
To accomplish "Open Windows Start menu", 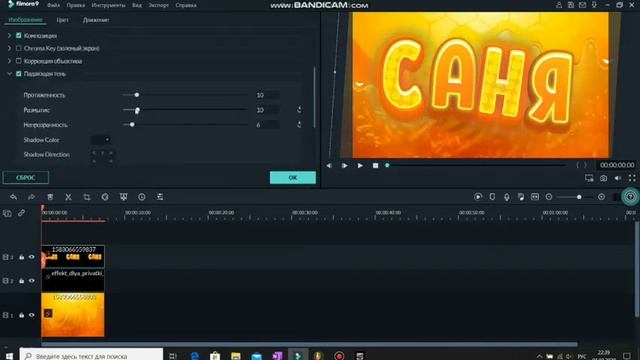I will [9, 356].
